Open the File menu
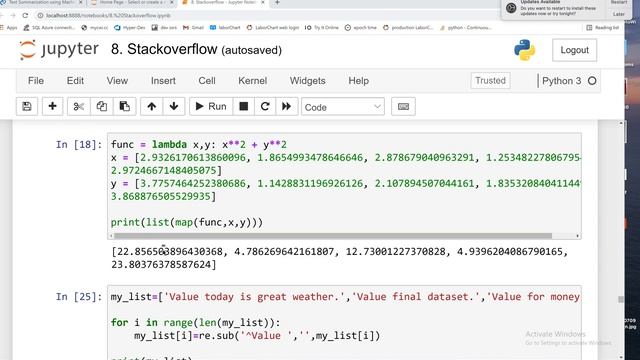The image size is (640, 360). click(36, 81)
